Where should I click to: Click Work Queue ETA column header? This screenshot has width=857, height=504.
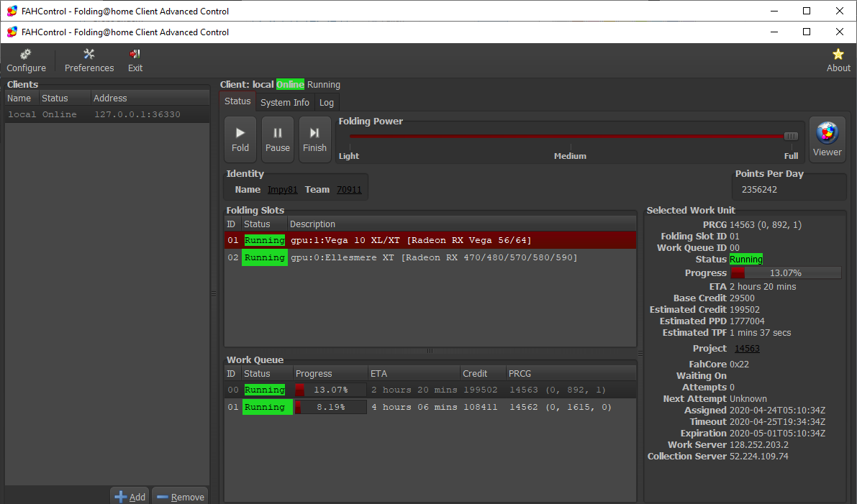tap(414, 374)
